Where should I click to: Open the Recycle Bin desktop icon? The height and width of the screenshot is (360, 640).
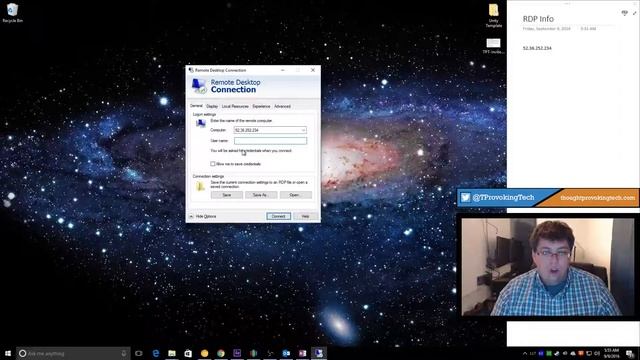(x=12, y=12)
